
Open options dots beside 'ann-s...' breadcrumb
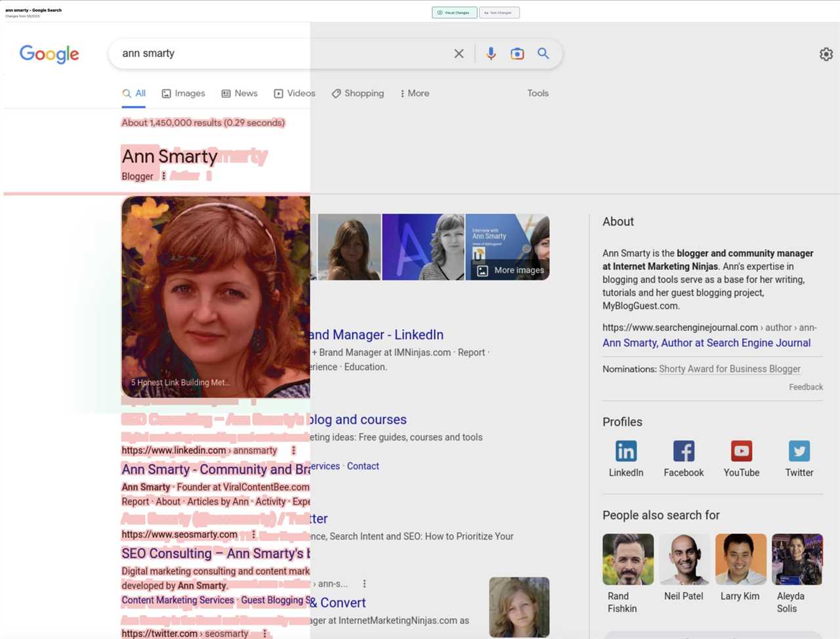click(364, 583)
